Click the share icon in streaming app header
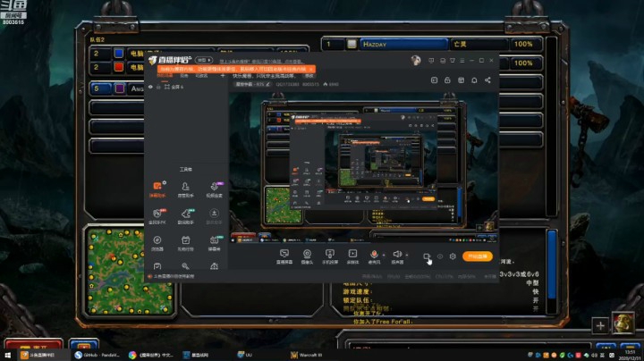The image size is (644, 361). pyautogui.click(x=487, y=80)
